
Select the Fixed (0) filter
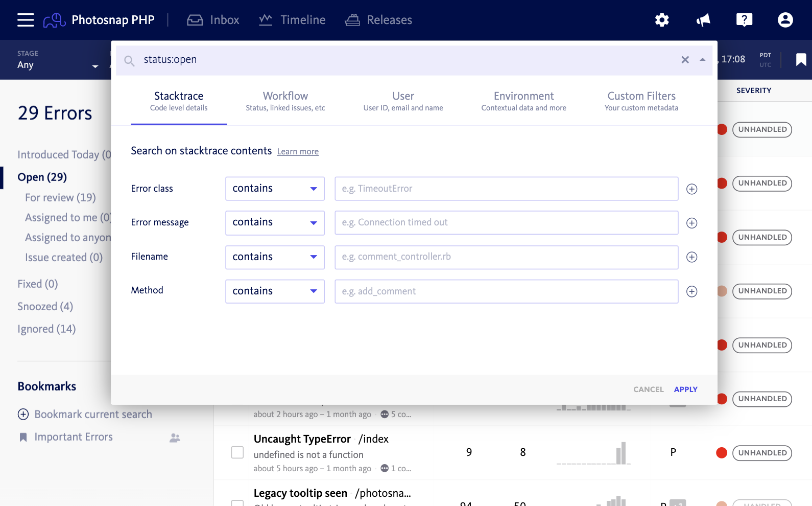(38, 284)
